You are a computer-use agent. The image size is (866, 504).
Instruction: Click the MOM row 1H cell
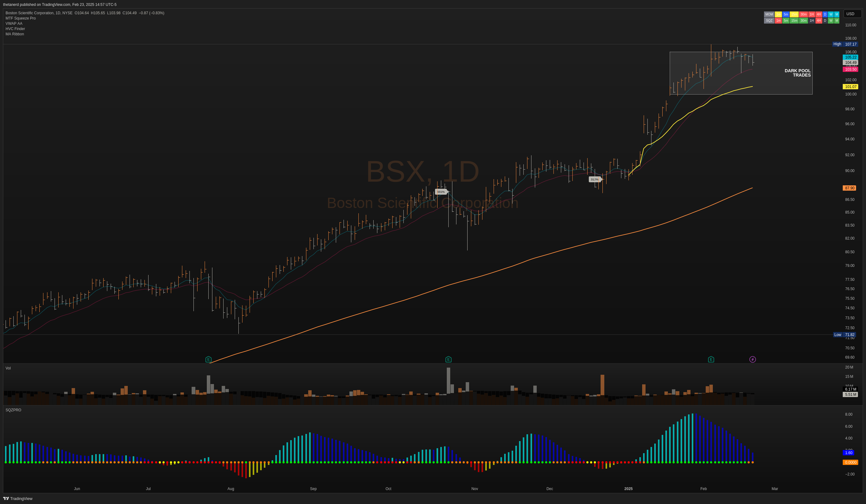(x=812, y=15)
